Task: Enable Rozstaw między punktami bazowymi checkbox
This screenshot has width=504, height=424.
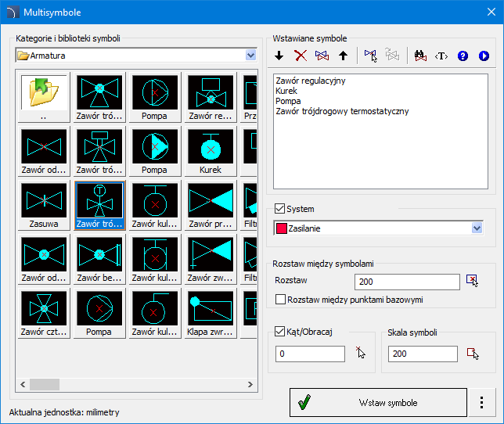Action: 281,299
